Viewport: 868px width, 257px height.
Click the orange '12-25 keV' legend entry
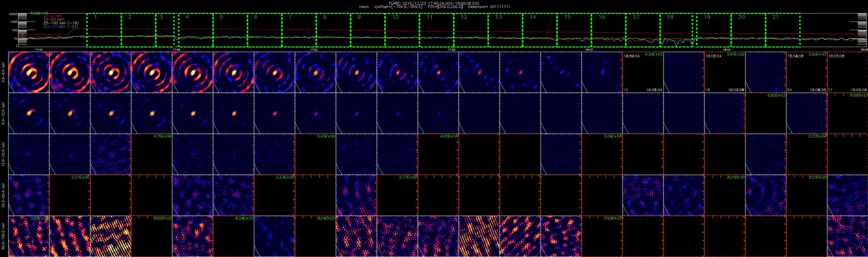pos(53,19)
